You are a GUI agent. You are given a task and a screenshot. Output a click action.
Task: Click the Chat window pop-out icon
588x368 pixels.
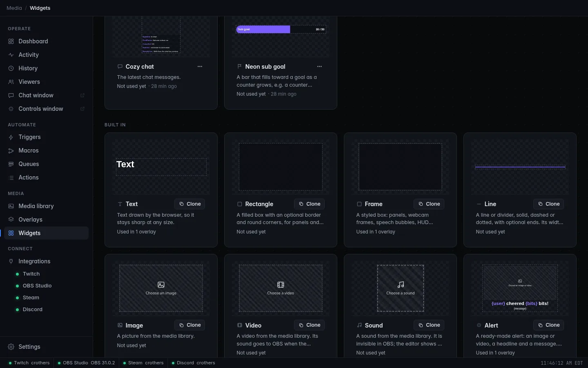pos(82,95)
